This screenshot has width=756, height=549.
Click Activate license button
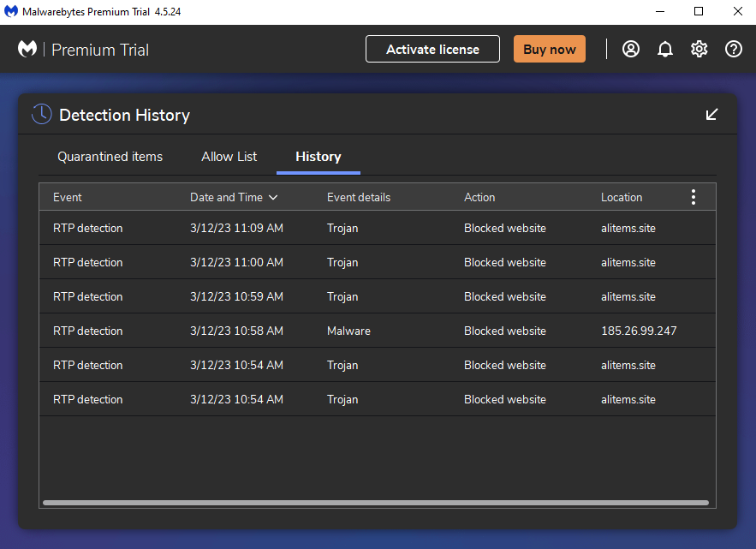432,49
